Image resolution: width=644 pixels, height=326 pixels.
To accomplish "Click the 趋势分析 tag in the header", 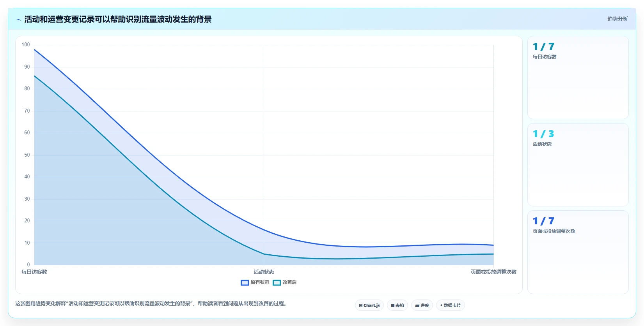I will click(x=617, y=19).
